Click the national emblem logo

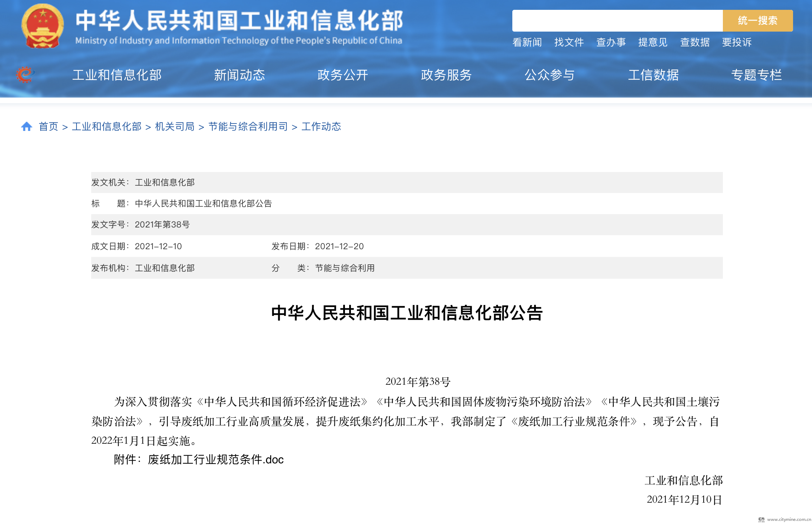pyautogui.click(x=42, y=26)
